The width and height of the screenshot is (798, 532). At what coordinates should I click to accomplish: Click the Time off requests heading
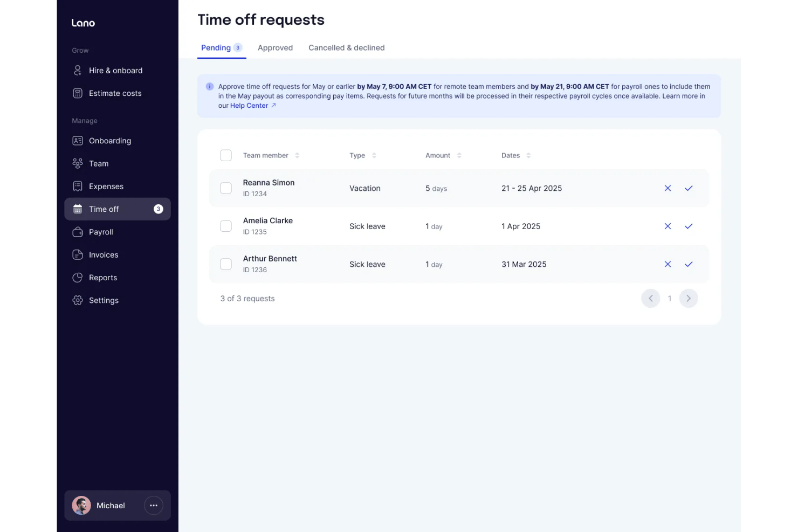click(x=261, y=20)
